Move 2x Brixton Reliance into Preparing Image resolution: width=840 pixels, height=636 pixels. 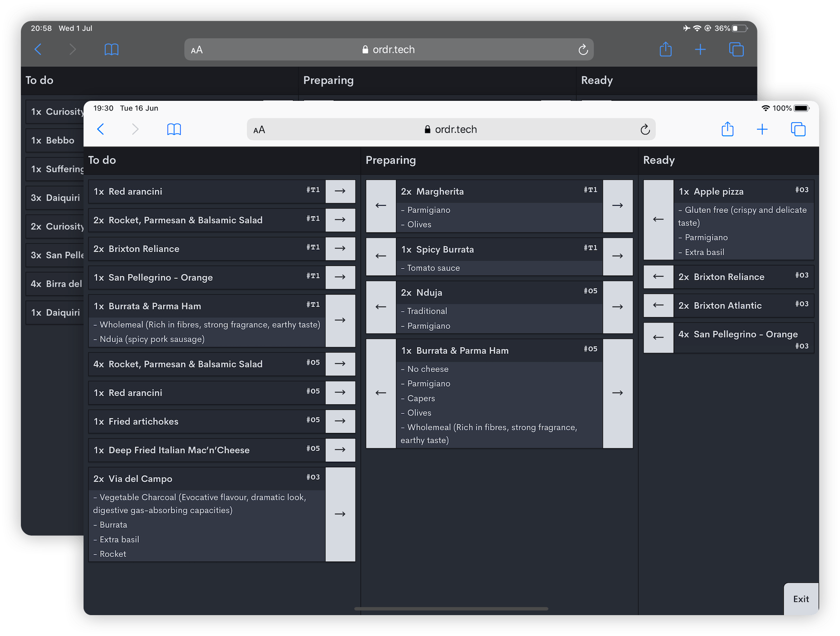(341, 248)
